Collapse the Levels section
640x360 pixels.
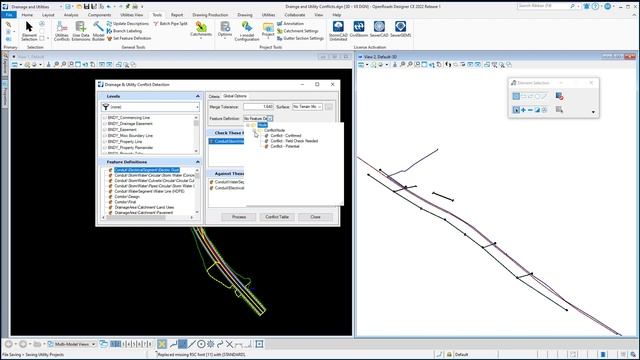198,96
